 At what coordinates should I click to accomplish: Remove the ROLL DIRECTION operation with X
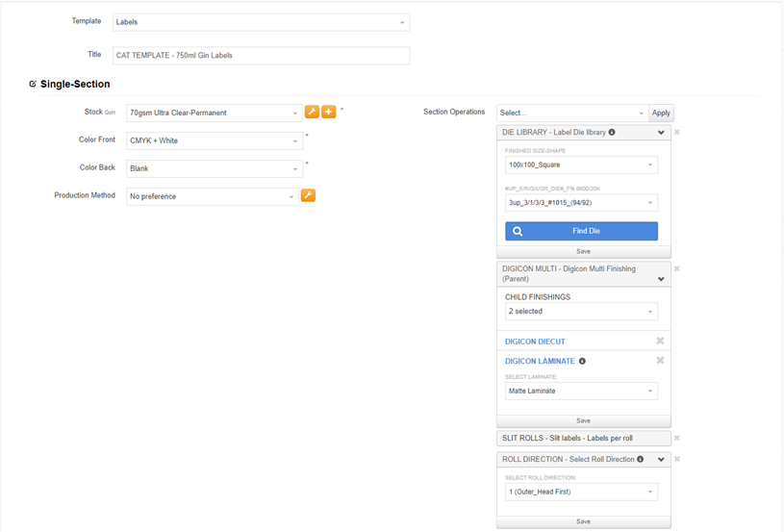(677, 459)
